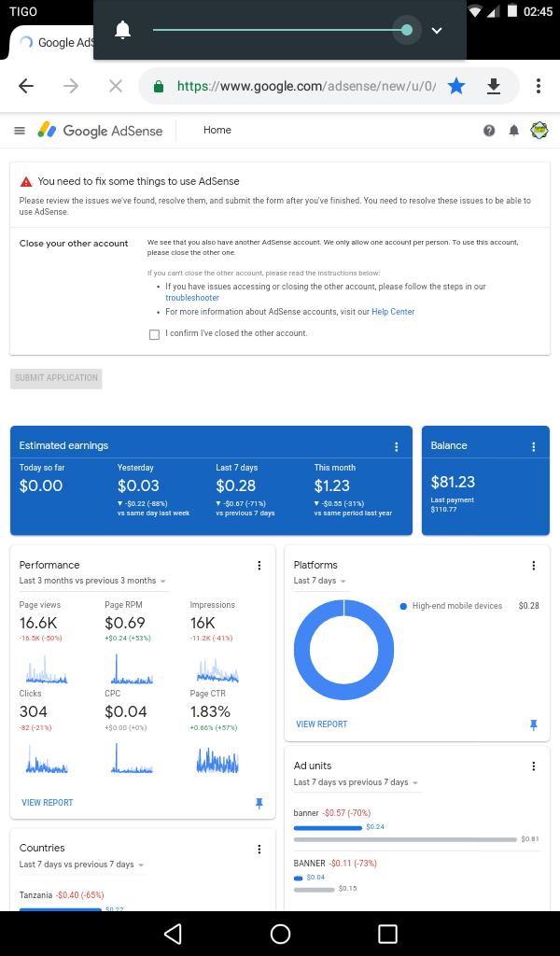Click the green padlock security icon
Screen dimensions: 560x956
(159, 86)
